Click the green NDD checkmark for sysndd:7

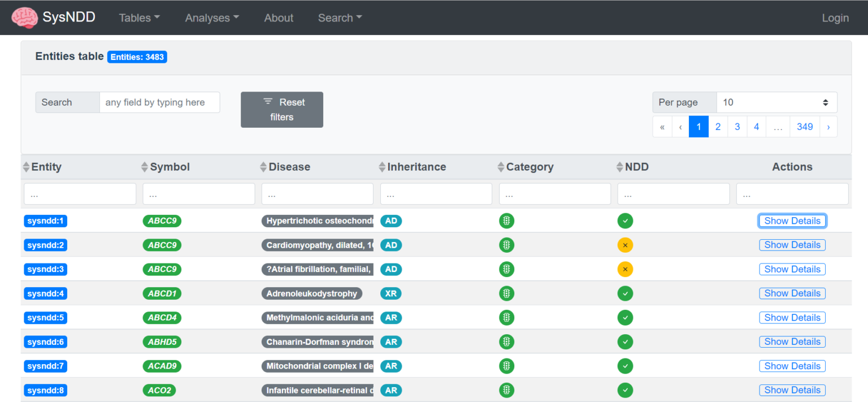[x=625, y=366]
